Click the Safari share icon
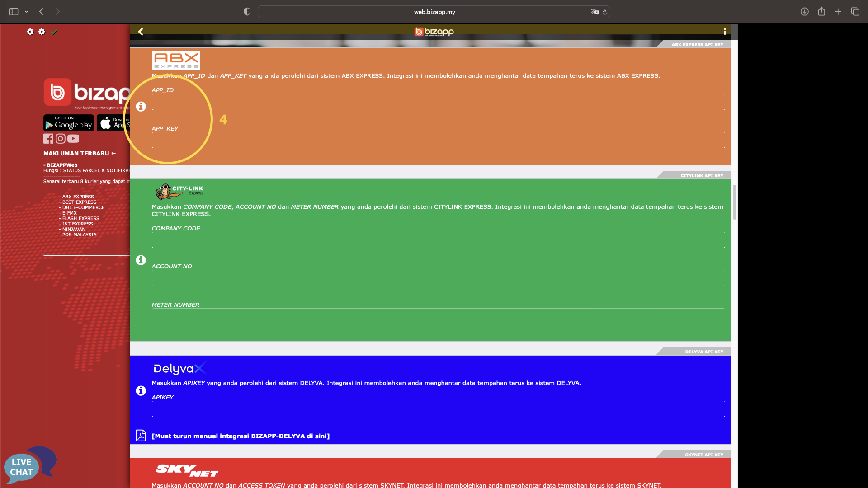 (822, 12)
